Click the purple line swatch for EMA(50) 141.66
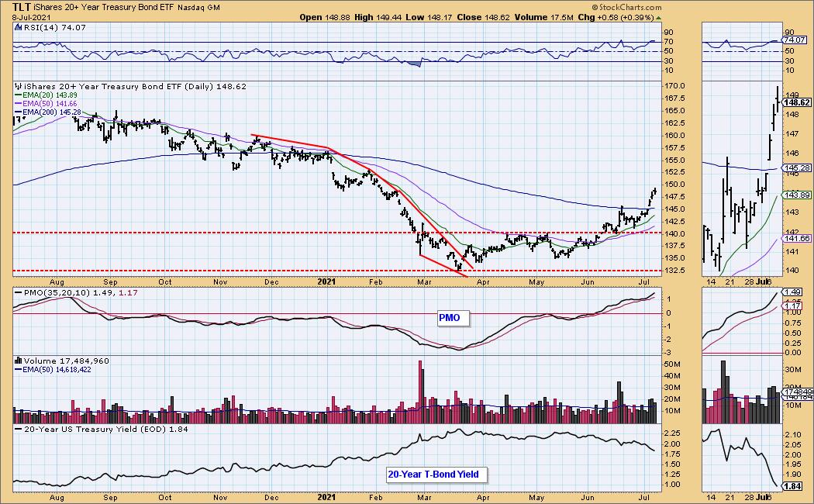Screen dimensions: 814x504 pyautogui.click(x=18, y=104)
